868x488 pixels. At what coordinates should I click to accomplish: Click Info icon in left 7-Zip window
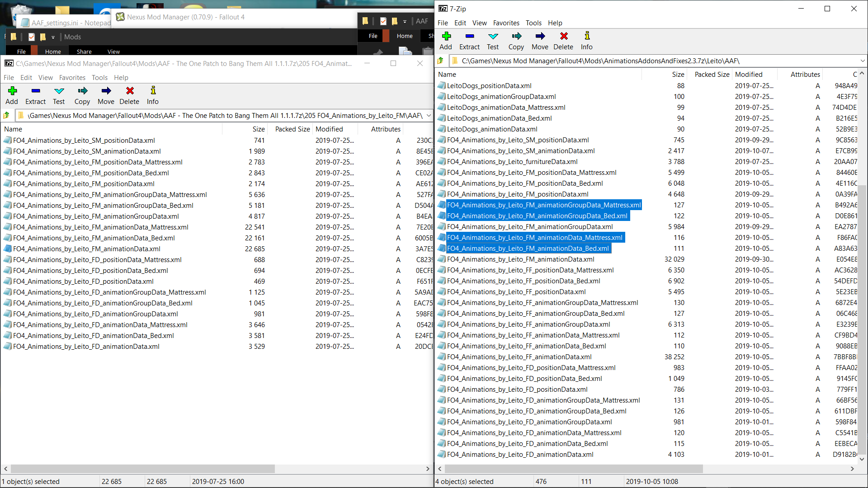pyautogui.click(x=153, y=91)
